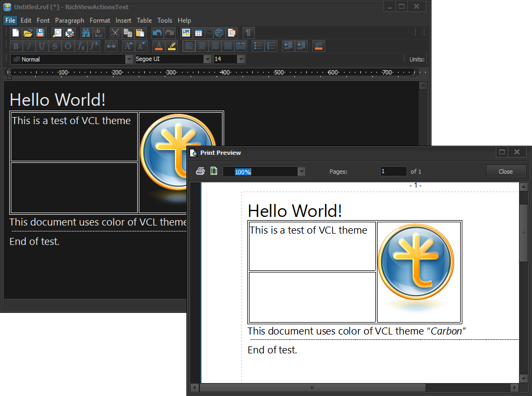Open the Segoe UI font dropdown
This screenshot has width=532, height=396.
[207, 59]
